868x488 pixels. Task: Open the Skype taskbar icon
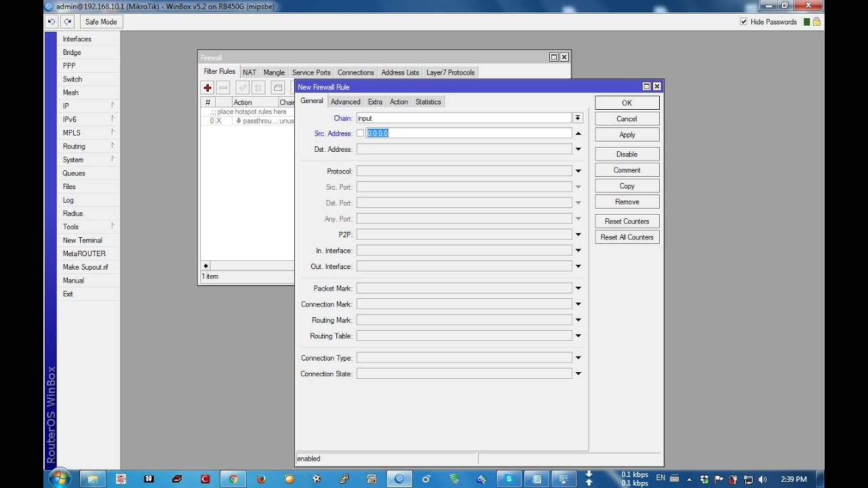(x=509, y=479)
